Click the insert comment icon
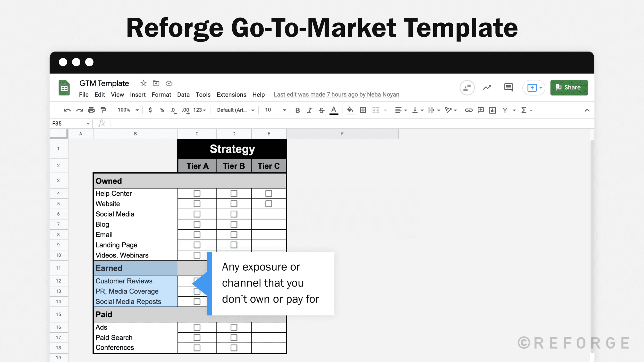This screenshot has width=644, height=362. (480, 110)
